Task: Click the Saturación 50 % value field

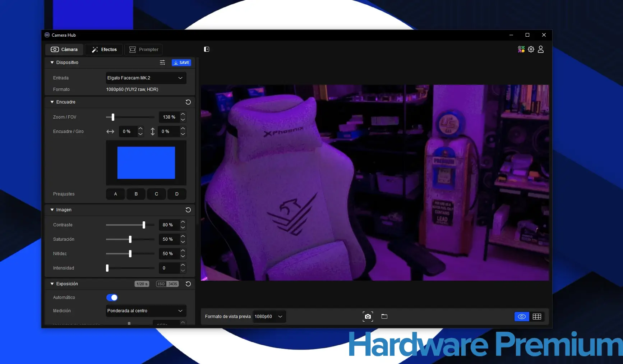Action: 169,239
